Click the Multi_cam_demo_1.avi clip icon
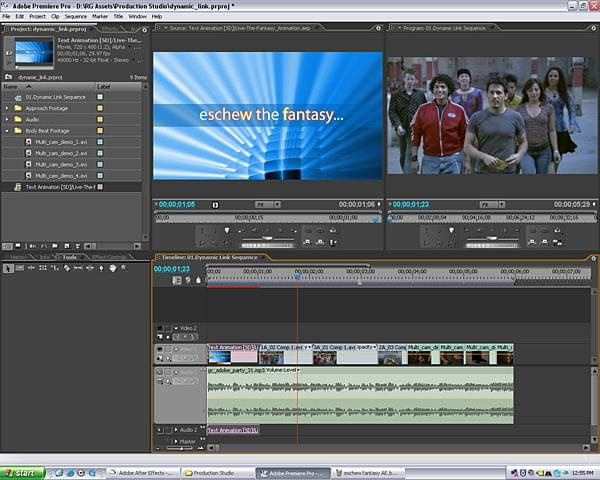The width and height of the screenshot is (600, 480). [x=28, y=141]
